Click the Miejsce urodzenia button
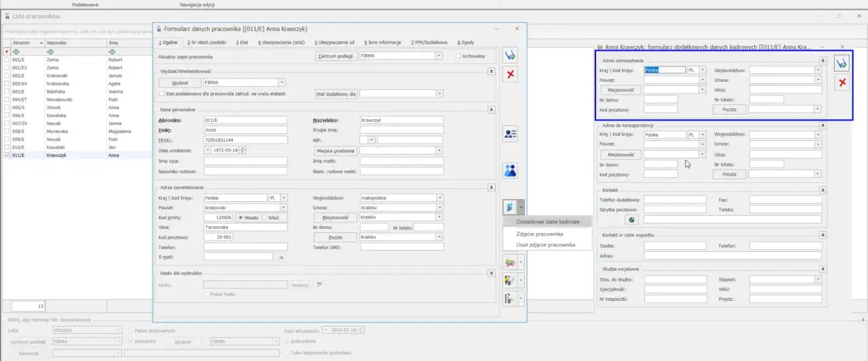 tap(335, 150)
